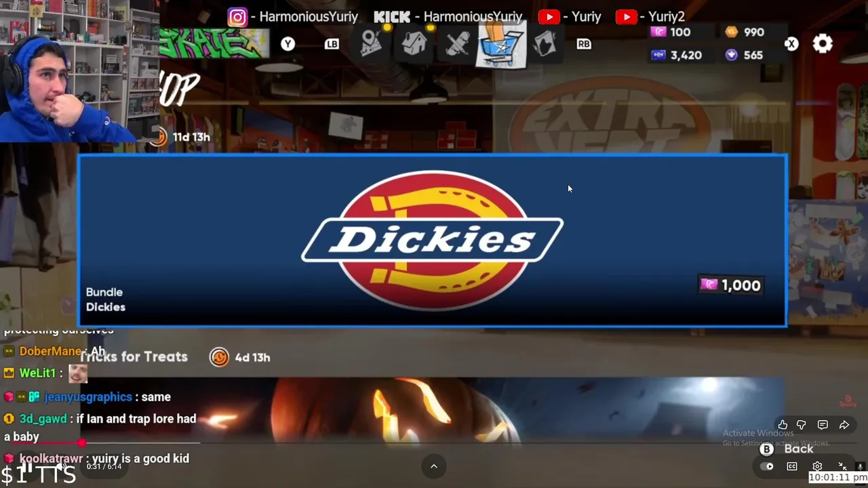Click chat user jeanyusgraphics
The height and width of the screenshot is (488, 868).
[88, 397]
